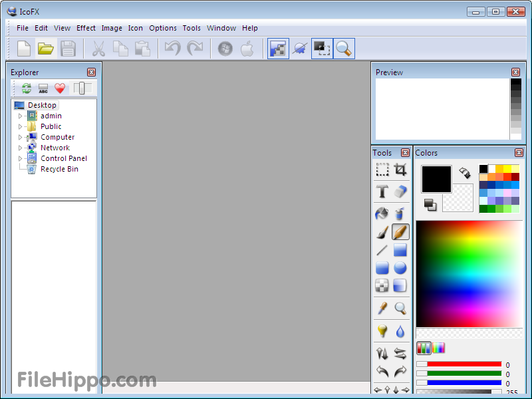Open the Image menu
Image resolution: width=532 pixels, height=399 pixels.
tap(112, 28)
